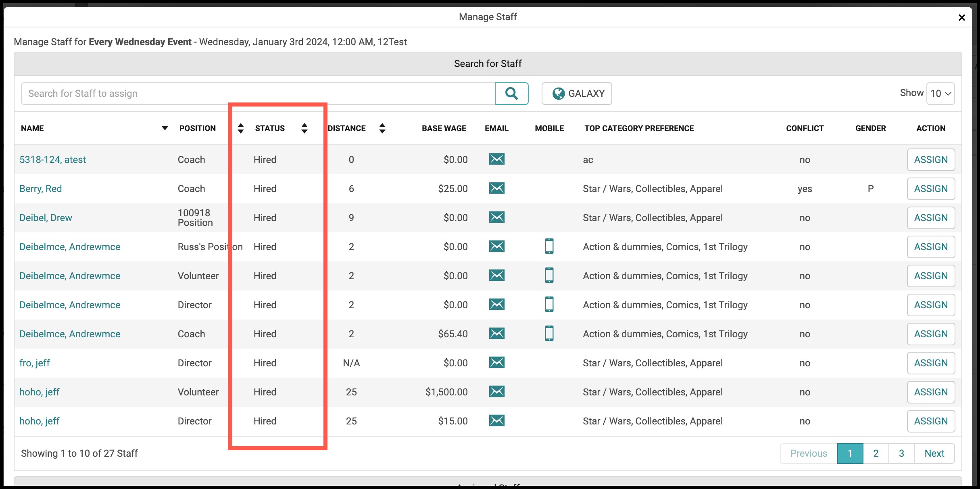Focus the Search for Staff to assign field
Screen dimensions: 980x489
[x=258, y=94]
